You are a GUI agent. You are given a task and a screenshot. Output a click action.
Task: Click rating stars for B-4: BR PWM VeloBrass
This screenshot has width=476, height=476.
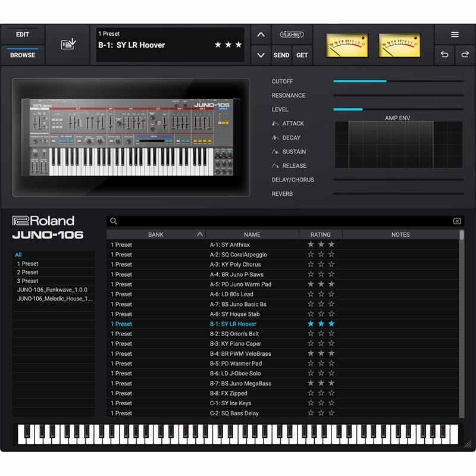[x=321, y=353]
